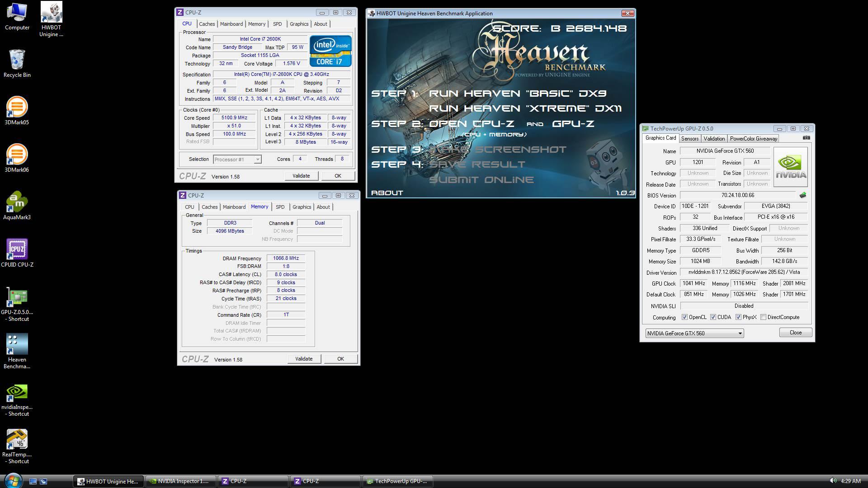Click the GPU-Z title bar icon
The height and width of the screenshot is (488, 868).
645,128
